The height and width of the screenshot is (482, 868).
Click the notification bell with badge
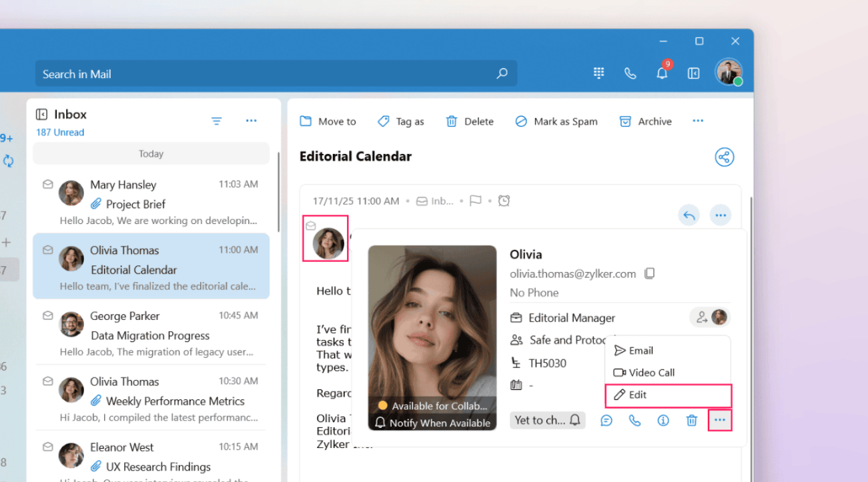click(662, 73)
